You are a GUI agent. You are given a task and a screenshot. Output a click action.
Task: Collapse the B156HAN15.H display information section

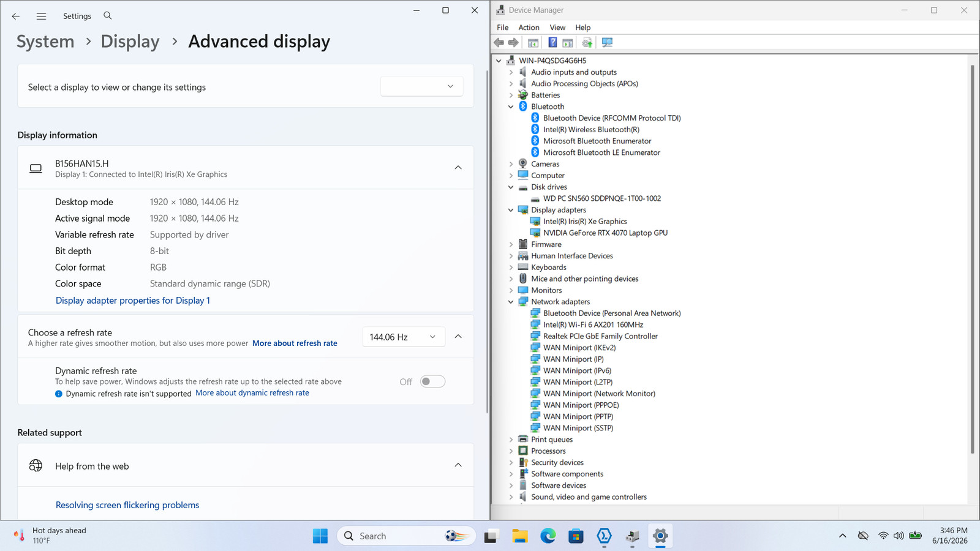pyautogui.click(x=458, y=168)
